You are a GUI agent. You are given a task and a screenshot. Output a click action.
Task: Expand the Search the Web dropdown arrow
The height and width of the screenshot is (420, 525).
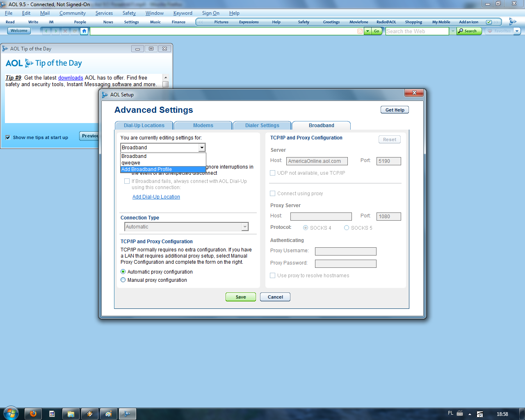click(x=452, y=31)
